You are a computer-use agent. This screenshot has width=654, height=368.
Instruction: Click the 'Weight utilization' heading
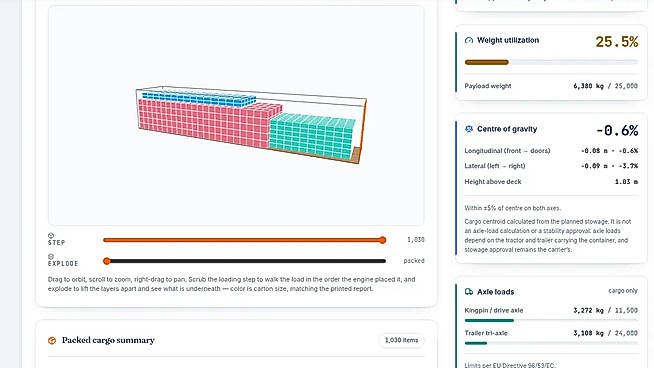pos(508,40)
